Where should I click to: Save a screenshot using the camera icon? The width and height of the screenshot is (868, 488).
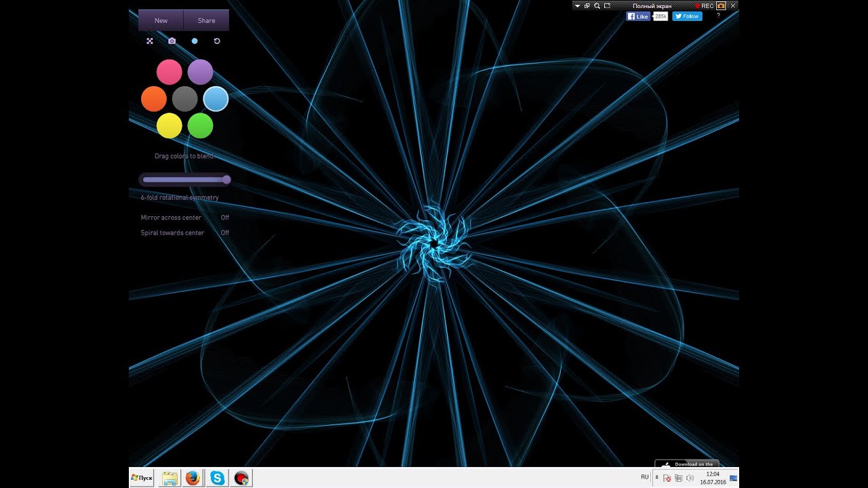172,41
